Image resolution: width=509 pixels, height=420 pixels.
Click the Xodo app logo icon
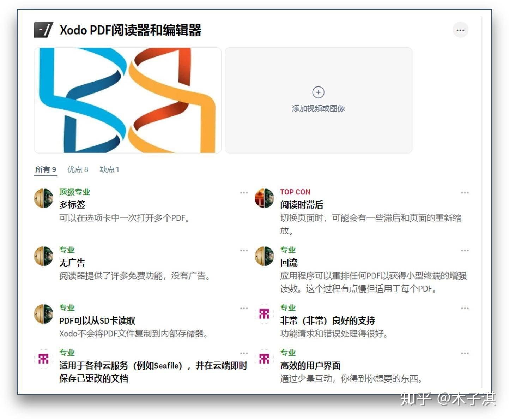coord(43,30)
